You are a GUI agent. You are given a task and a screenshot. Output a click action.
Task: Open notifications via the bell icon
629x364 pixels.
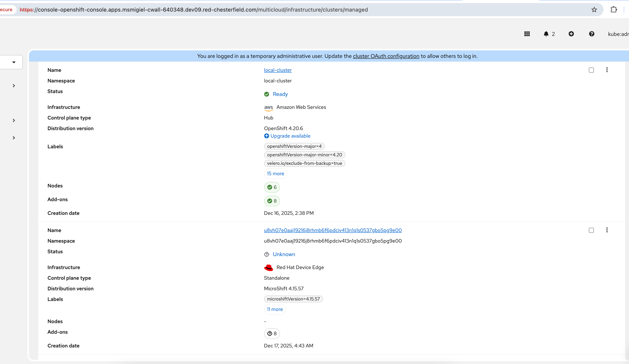point(546,34)
